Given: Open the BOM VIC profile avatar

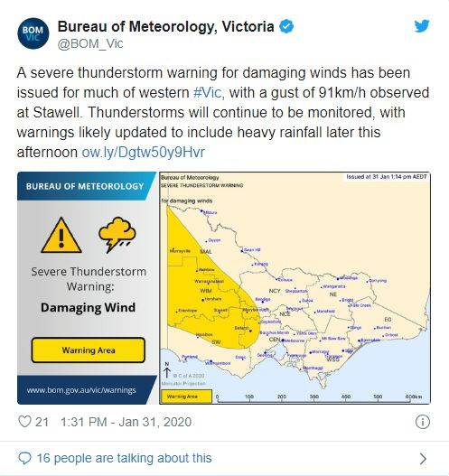Looking at the screenshot, I should click(x=33, y=33).
